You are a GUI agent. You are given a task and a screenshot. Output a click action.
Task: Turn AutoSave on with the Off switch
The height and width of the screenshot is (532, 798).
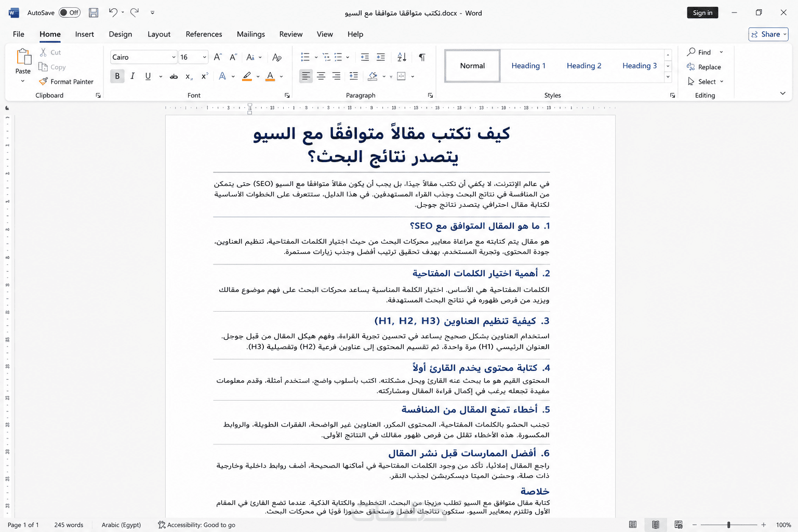70,12
